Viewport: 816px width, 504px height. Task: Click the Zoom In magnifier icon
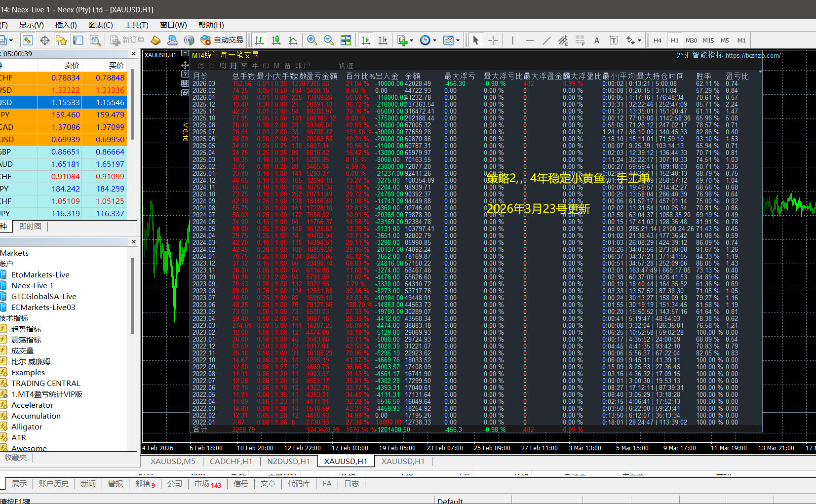pyautogui.click(x=311, y=40)
